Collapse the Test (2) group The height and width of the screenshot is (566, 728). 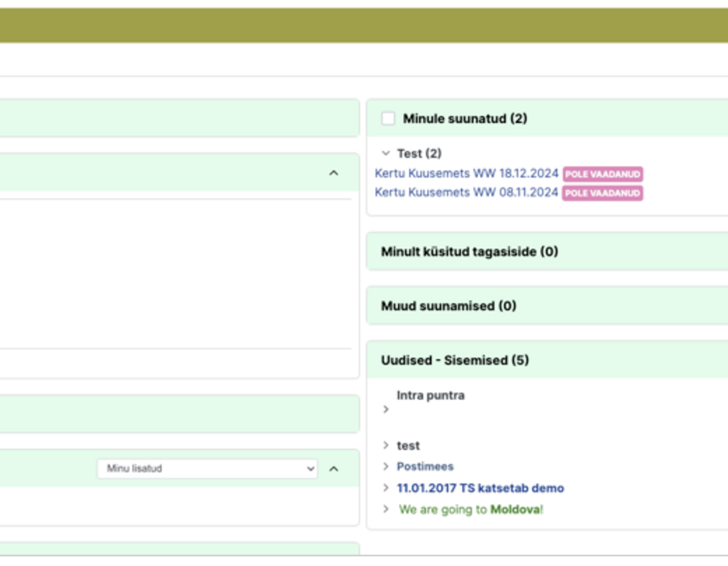click(385, 153)
